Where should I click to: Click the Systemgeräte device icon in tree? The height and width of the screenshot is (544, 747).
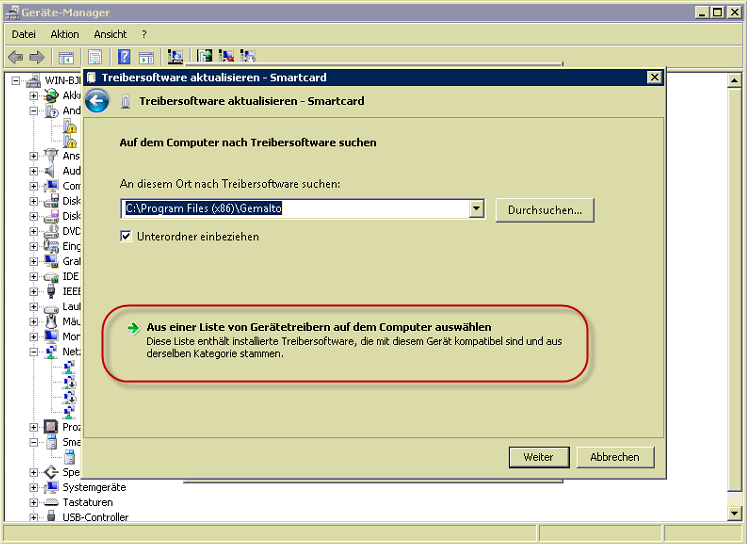(51, 487)
